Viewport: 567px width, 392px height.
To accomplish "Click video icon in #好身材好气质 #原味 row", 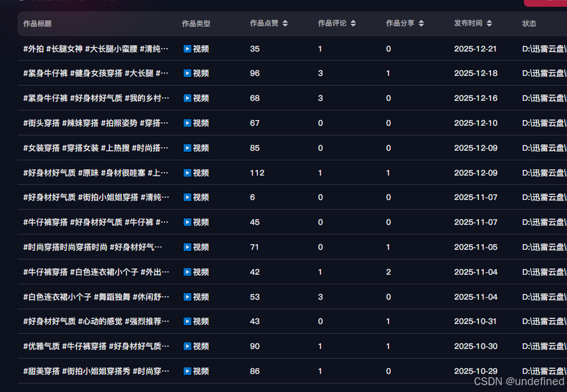I will pos(187,173).
